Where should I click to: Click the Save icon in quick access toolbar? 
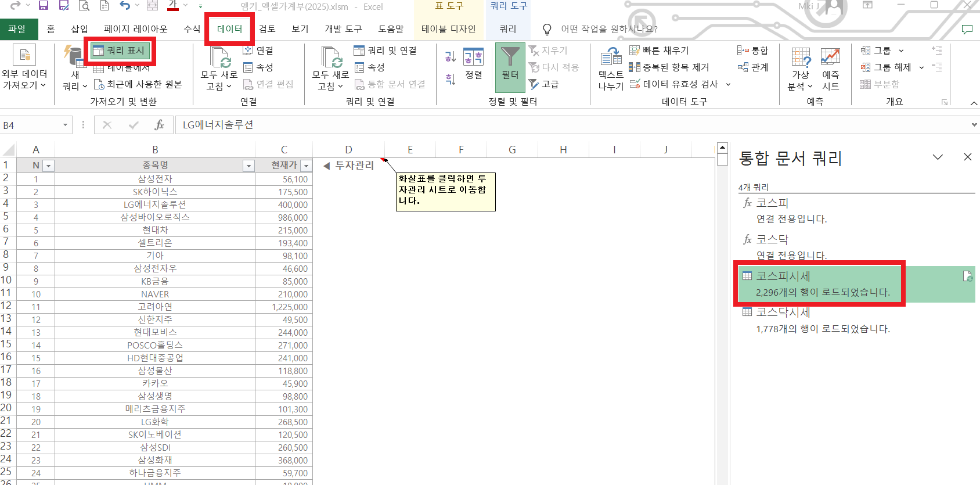(x=44, y=6)
